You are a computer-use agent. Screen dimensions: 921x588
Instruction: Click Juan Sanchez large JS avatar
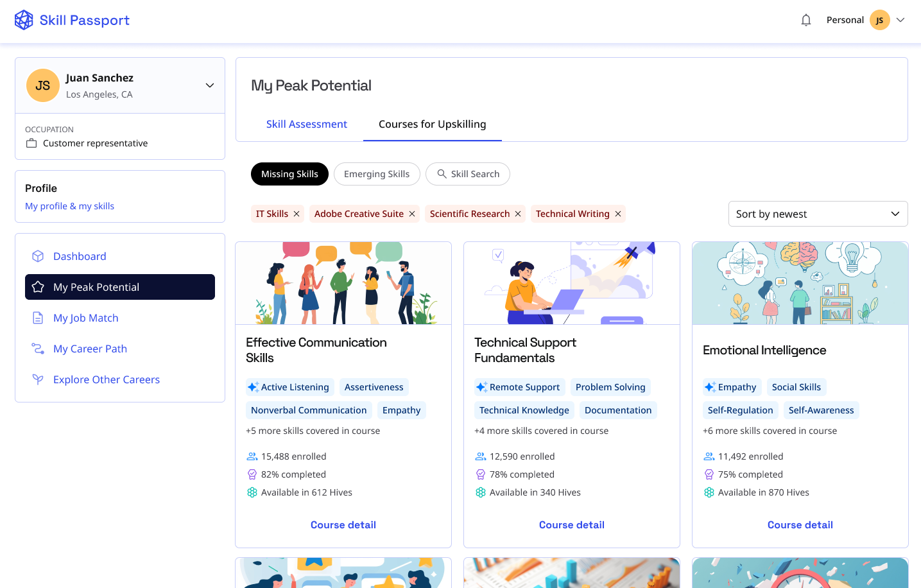[x=42, y=85]
